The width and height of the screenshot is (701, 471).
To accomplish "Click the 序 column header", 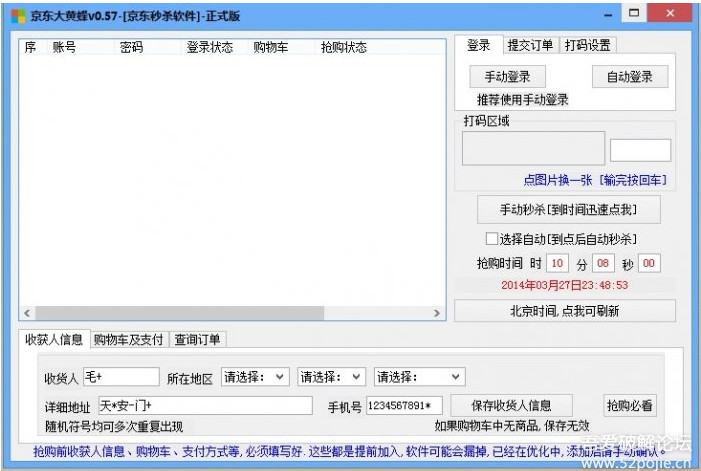I will 34,47.
